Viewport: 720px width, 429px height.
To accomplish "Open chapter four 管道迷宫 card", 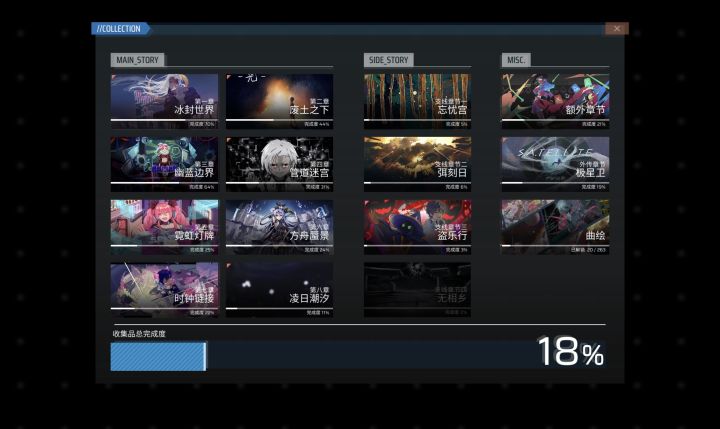I will tap(280, 164).
